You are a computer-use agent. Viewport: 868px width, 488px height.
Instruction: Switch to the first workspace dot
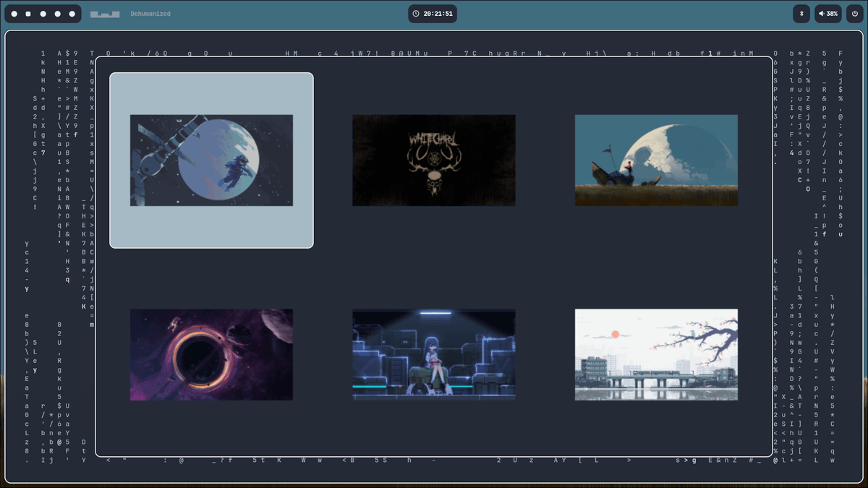(14, 14)
